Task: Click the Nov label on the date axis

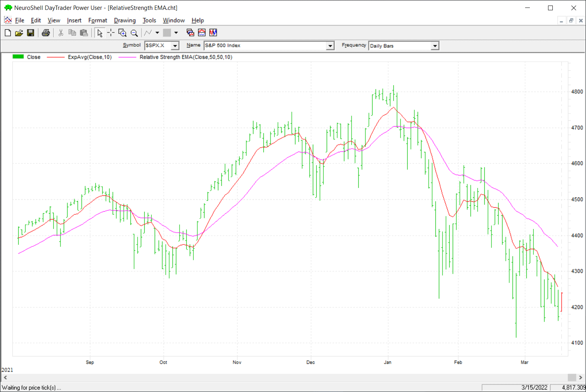Action: pos(237,362)
